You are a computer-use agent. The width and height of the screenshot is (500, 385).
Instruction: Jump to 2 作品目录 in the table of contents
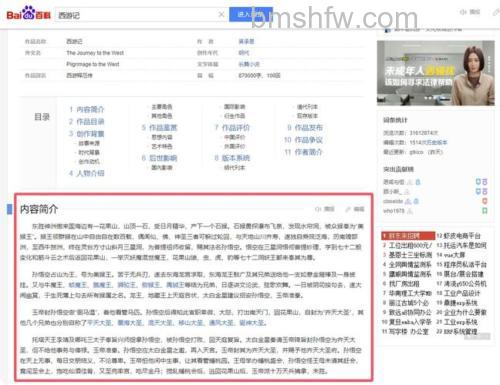pyautogui.click(x=87, y=122)
